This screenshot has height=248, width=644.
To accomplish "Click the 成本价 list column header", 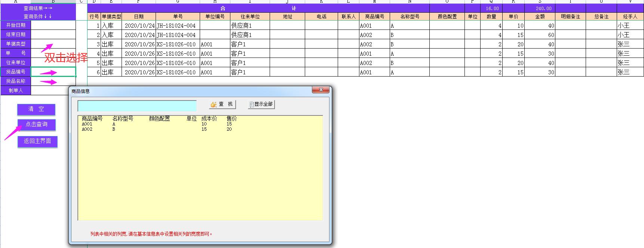I will tap(209, 118).
